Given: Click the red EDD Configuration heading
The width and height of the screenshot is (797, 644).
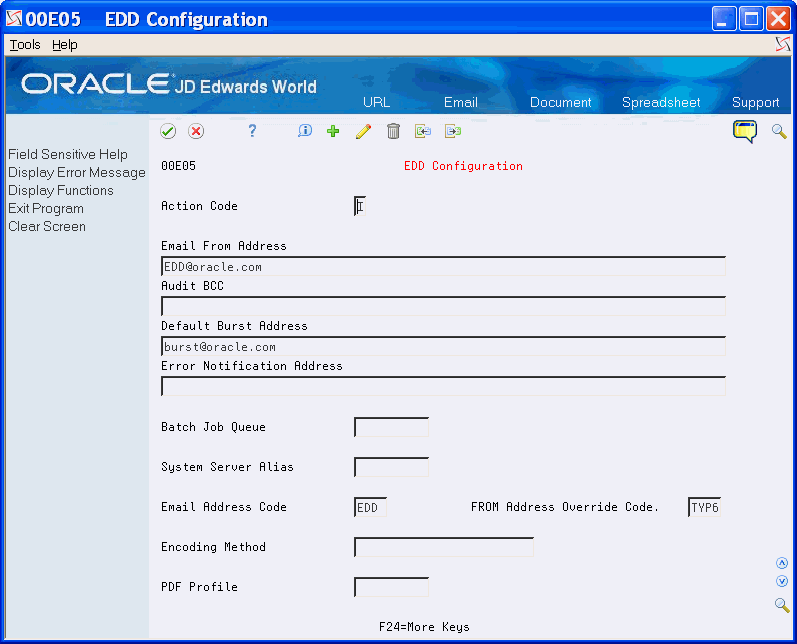Looking at the screenshot, I should (x=463, y=166).
